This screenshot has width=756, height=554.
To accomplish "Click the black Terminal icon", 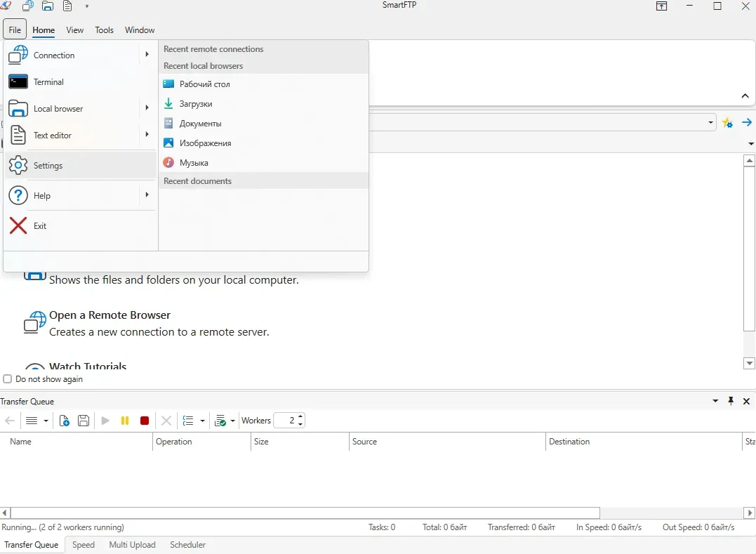I will pyautogui.click(x=18, y=81).
